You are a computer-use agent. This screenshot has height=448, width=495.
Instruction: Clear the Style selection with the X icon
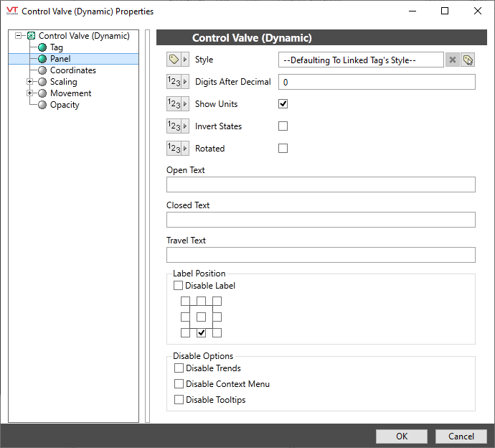(x=453, y=60)
